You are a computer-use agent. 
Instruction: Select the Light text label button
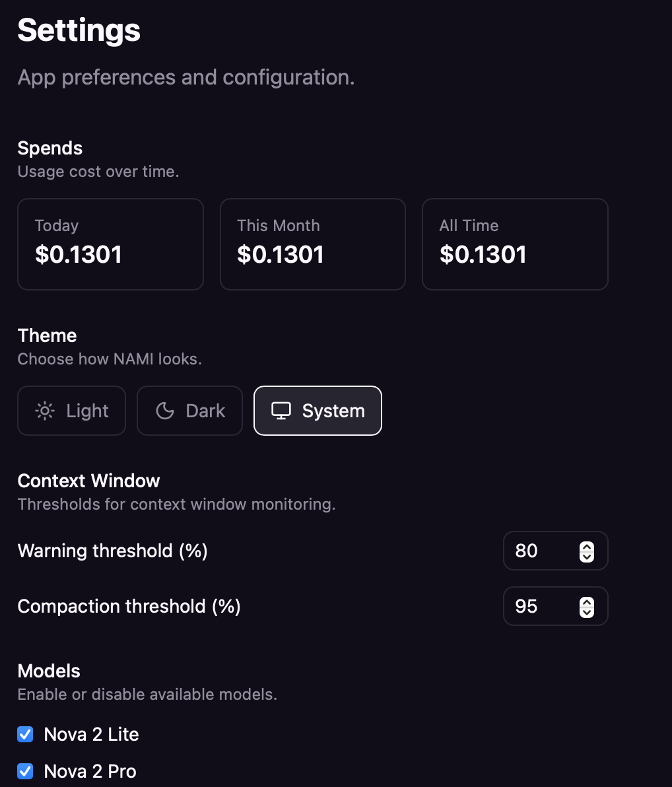click(87, 411)
